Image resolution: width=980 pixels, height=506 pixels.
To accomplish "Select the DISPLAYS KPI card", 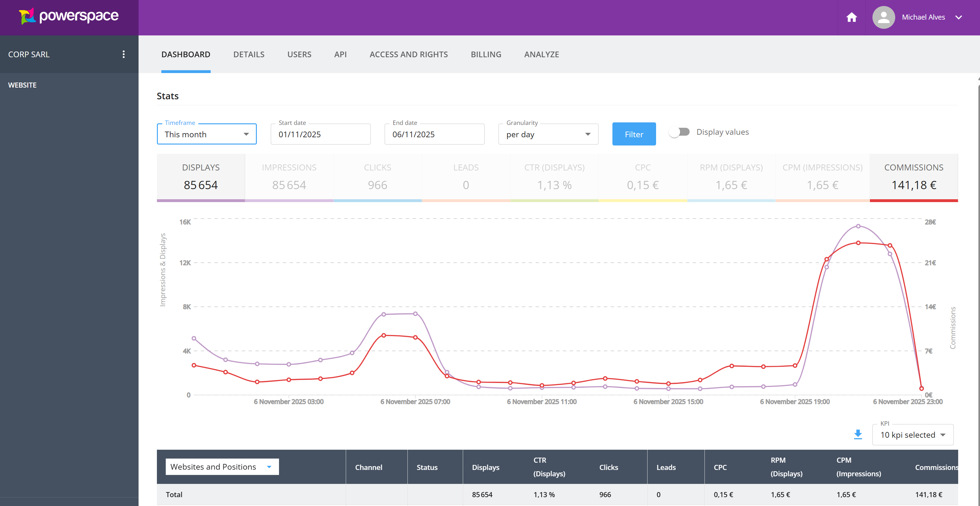I will [x=201, y=177].
